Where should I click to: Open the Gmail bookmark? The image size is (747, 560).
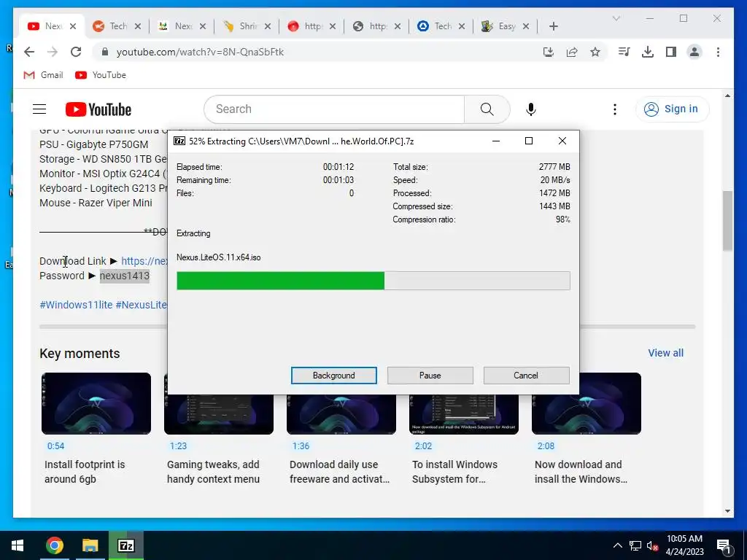(43, 75)
